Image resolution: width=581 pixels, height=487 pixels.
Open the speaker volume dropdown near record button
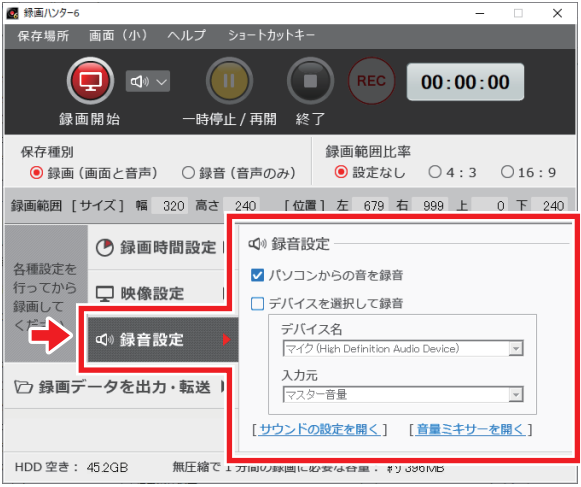click(148, 81)
